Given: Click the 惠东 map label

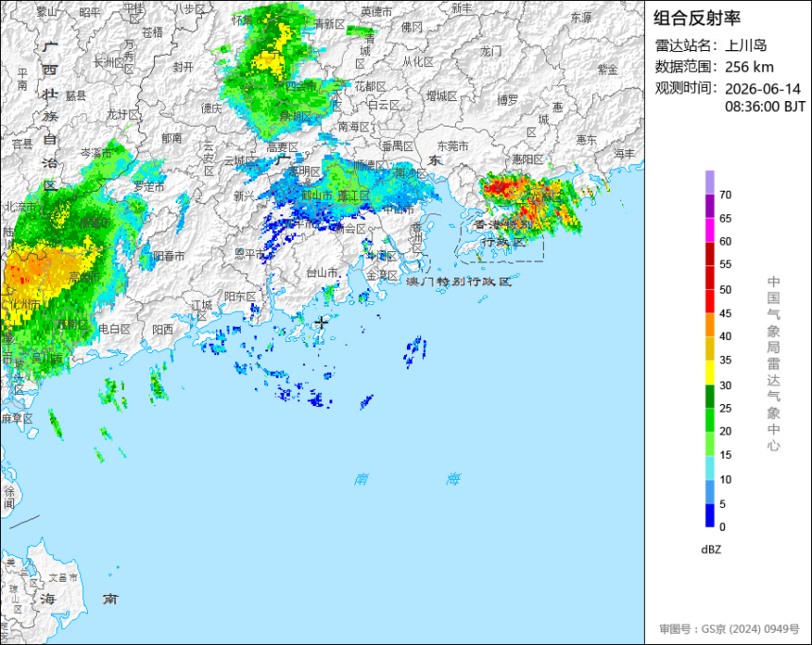Looking at the screenshot, I should coord(586,140).
